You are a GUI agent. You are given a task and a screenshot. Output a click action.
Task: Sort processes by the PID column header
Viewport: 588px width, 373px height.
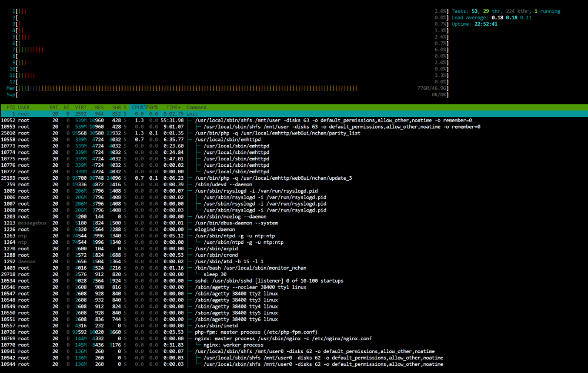[11, 107]
